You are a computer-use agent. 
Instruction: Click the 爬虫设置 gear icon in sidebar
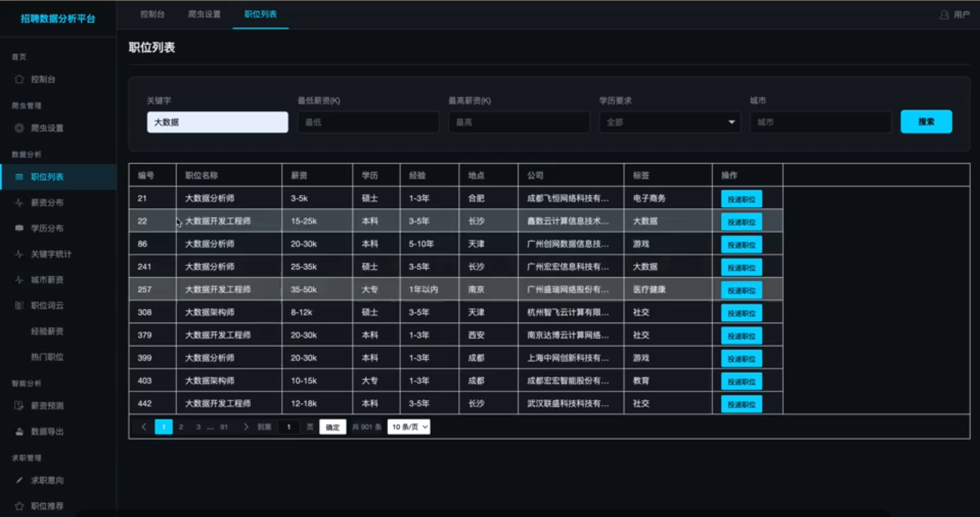[x=19, y=128]
